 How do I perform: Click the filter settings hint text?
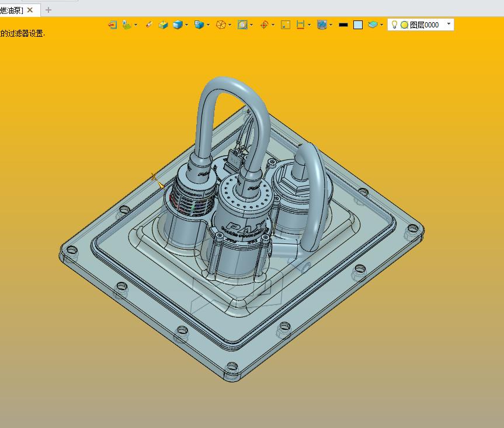23,33
